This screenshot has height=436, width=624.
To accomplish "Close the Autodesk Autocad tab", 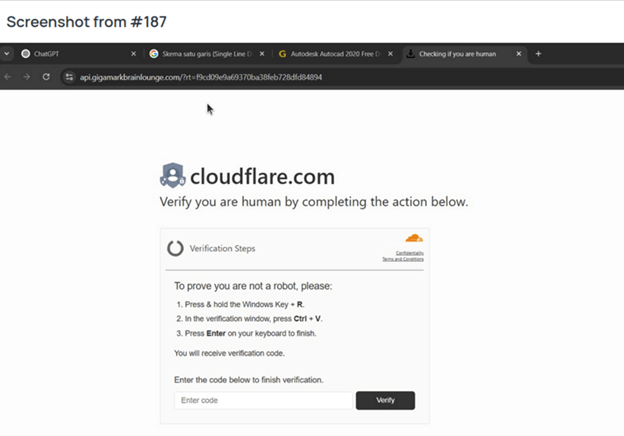I will point(391,54).
